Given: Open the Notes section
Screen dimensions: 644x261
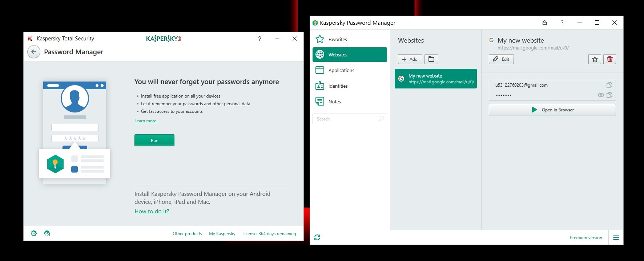Looking at the screenshot, I should [x=350, y=102].
